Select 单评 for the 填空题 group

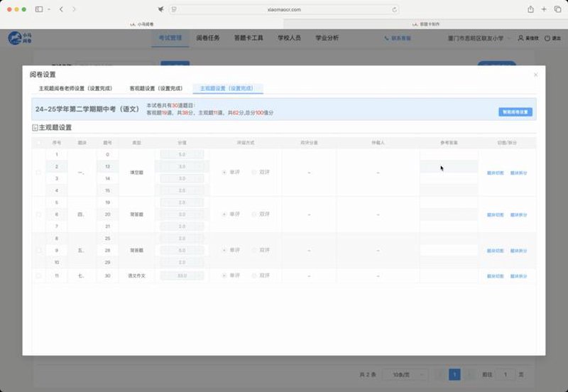point(231,172)
